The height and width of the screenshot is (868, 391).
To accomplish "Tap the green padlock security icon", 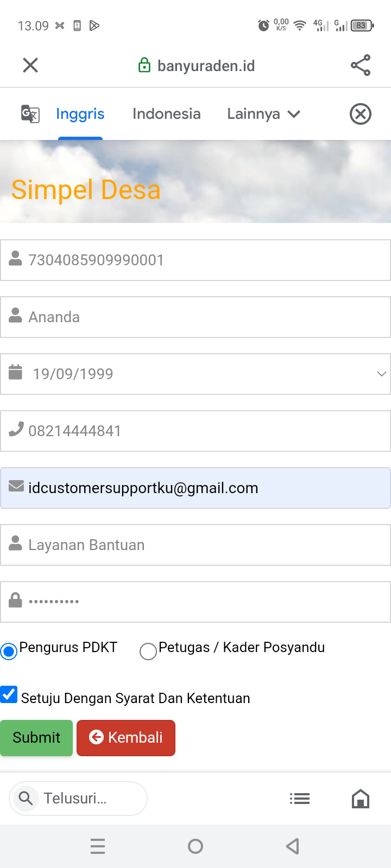I will click(x=144, y=66).
